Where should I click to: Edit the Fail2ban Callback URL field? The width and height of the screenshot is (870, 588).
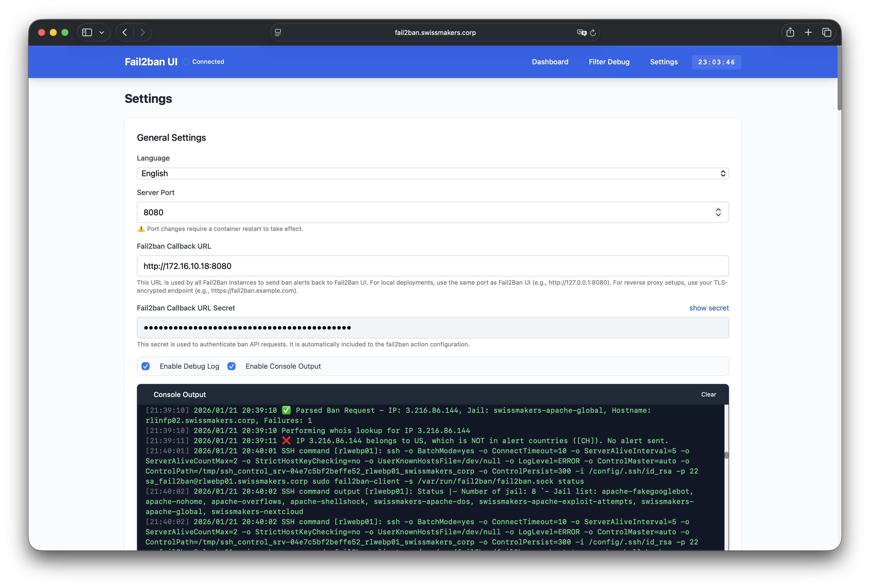pos(433,266)
